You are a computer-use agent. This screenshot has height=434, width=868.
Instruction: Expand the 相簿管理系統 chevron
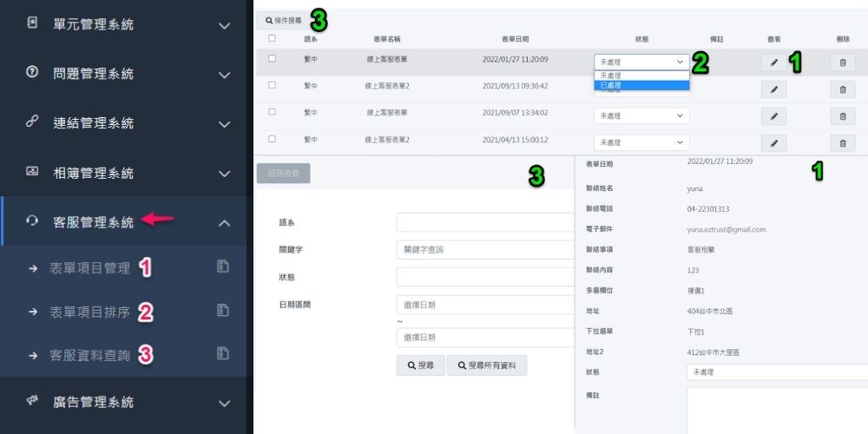tap(224, 174)
